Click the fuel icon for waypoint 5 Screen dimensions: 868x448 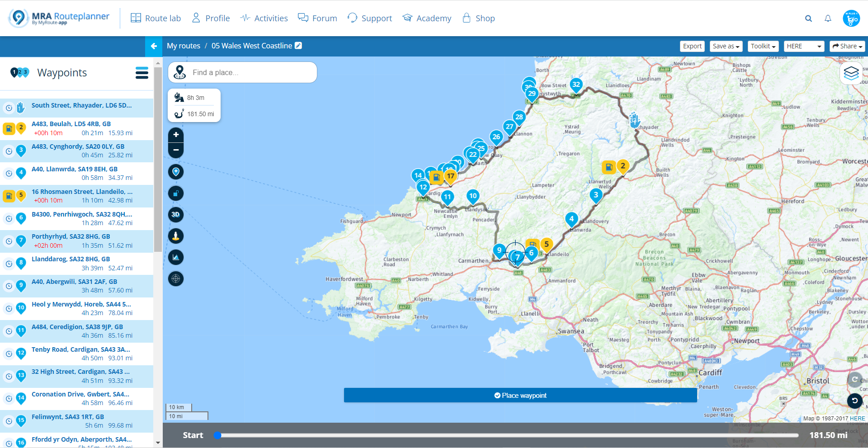9,196
